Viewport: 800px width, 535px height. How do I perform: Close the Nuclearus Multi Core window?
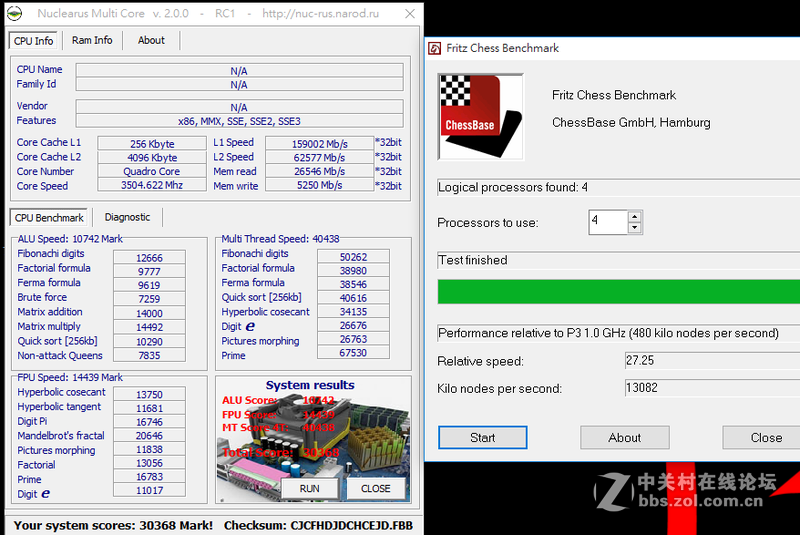click(x=410, y=14)
